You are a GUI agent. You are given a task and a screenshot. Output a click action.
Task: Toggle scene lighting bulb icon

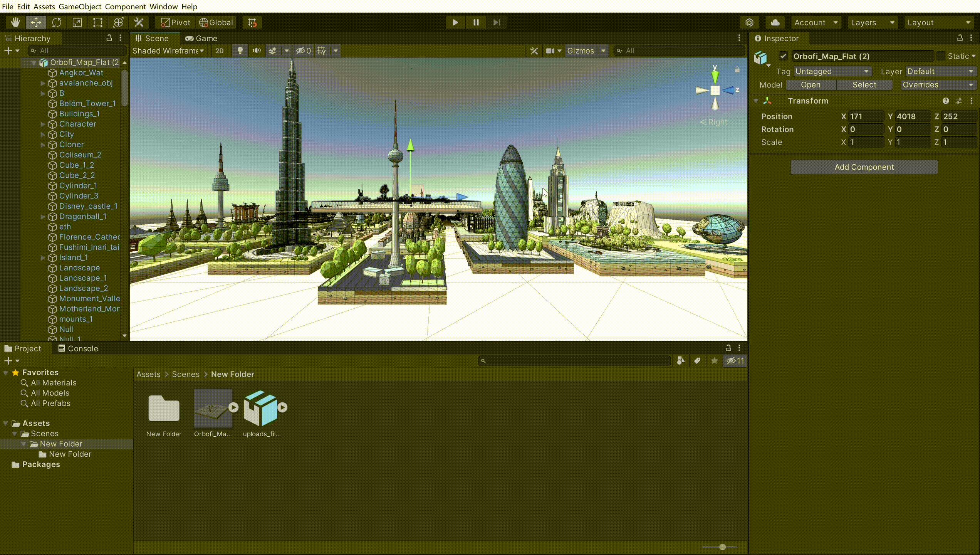pyautogui.click(x=240, y=50)
